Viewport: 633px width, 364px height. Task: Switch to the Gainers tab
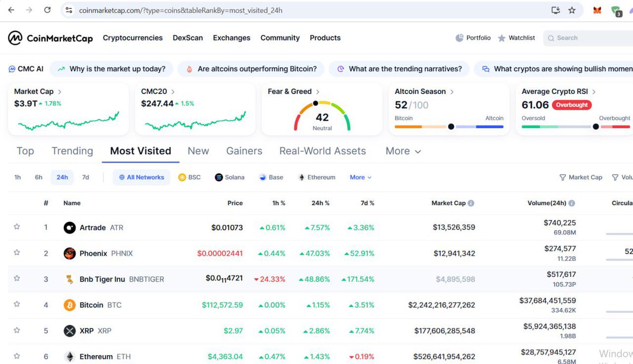(244, 151)
